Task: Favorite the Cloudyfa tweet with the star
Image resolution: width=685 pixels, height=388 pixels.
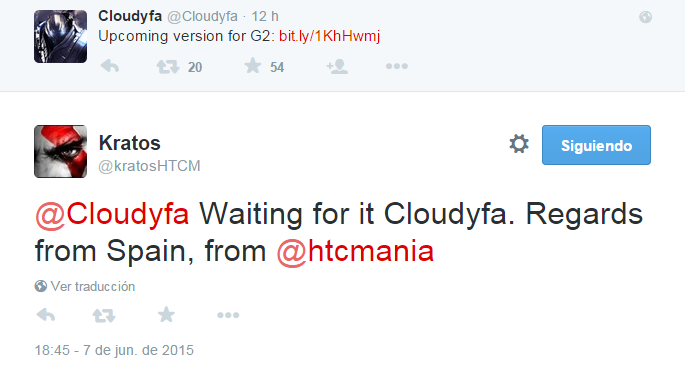Action: 253,66
